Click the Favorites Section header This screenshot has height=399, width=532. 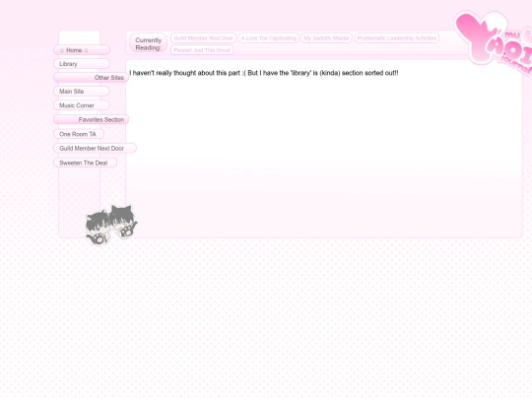click(x=92, y=120)
